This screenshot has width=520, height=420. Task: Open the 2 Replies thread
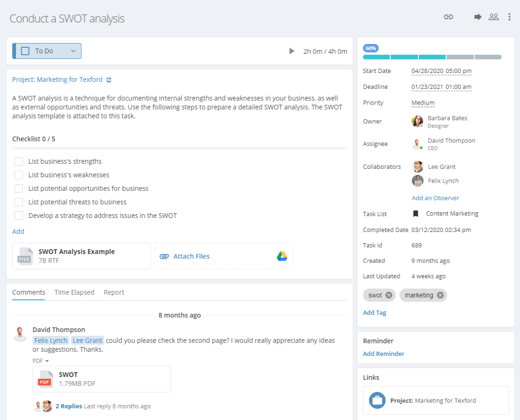click(x=69, y=406)
